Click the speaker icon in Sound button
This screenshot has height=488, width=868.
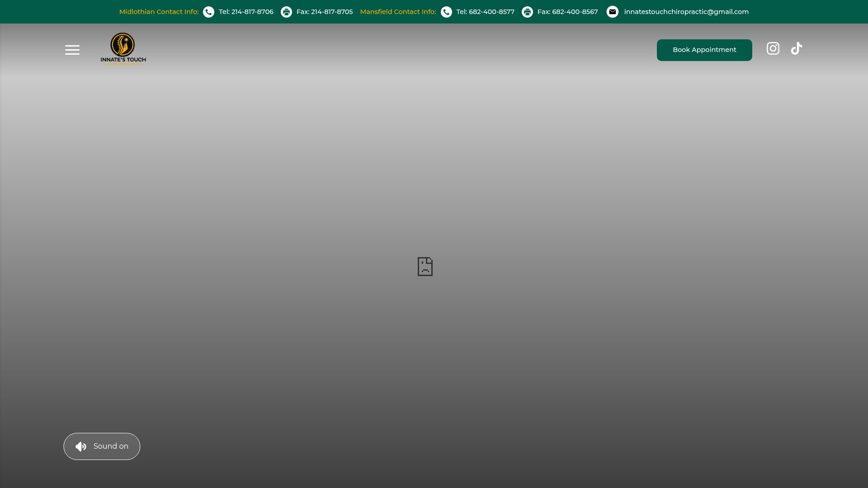[81, 446]
